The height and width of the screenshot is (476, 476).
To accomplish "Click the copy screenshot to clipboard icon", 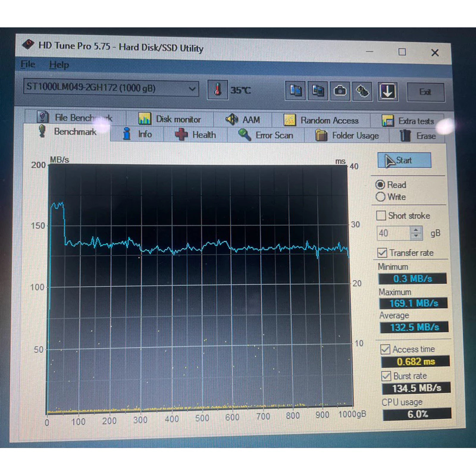I will 318,91.
